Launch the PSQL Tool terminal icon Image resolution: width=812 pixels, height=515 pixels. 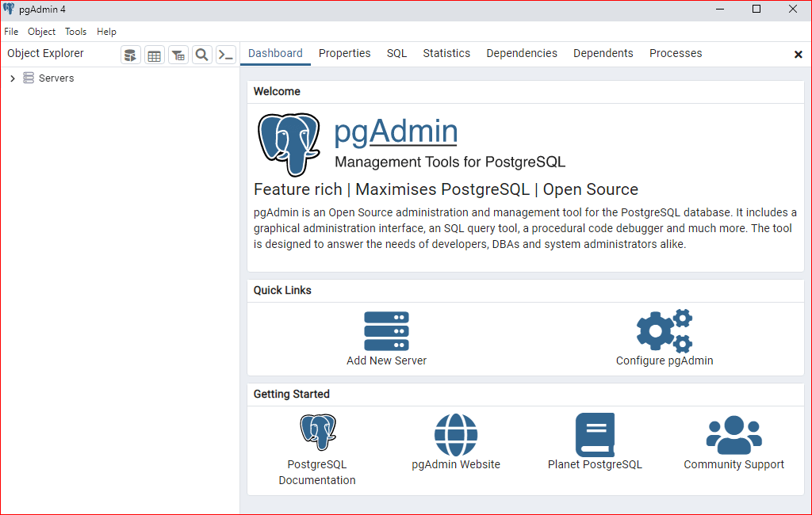point(226,55)
